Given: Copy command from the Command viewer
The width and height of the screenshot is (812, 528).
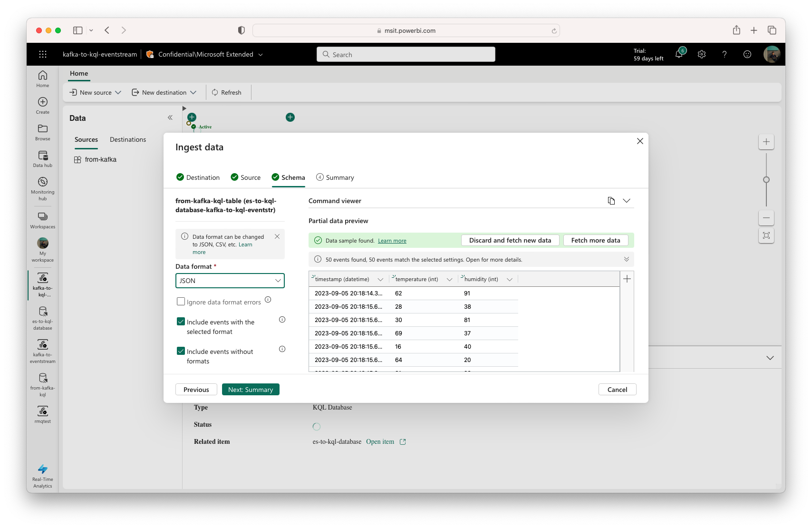Looking at the screenshot, I should [x=611, y=201].
